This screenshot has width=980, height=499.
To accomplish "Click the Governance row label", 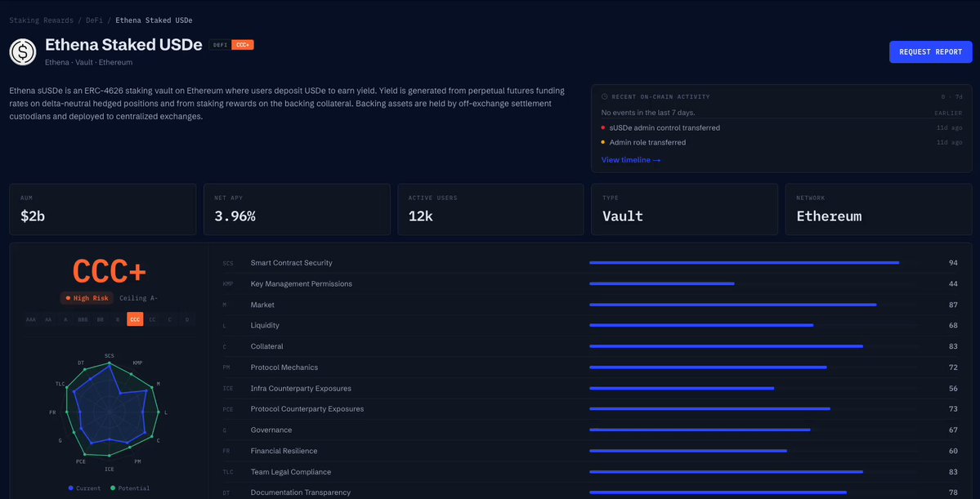I will point(271,430).
